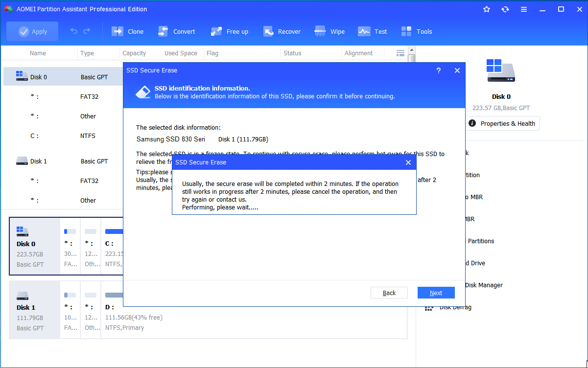Viewport: 588px width, 368px height.
Task: Open the column settings list icon
Action: [x=400, y=53]
